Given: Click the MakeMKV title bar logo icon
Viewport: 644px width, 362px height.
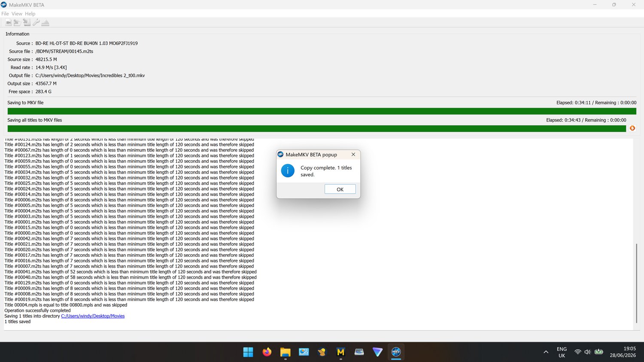Looking at the screenshot, I should click(x=4, y=5).
